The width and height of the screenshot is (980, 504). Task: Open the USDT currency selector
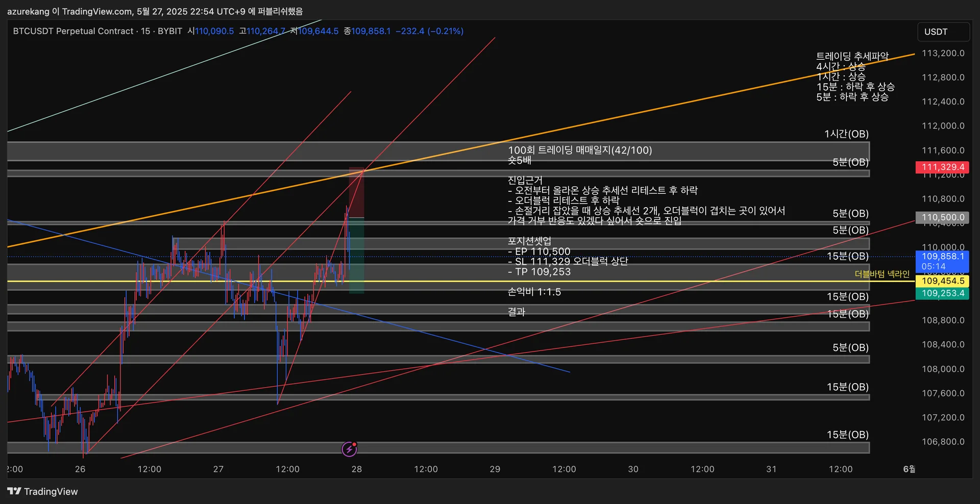[943, 32]
